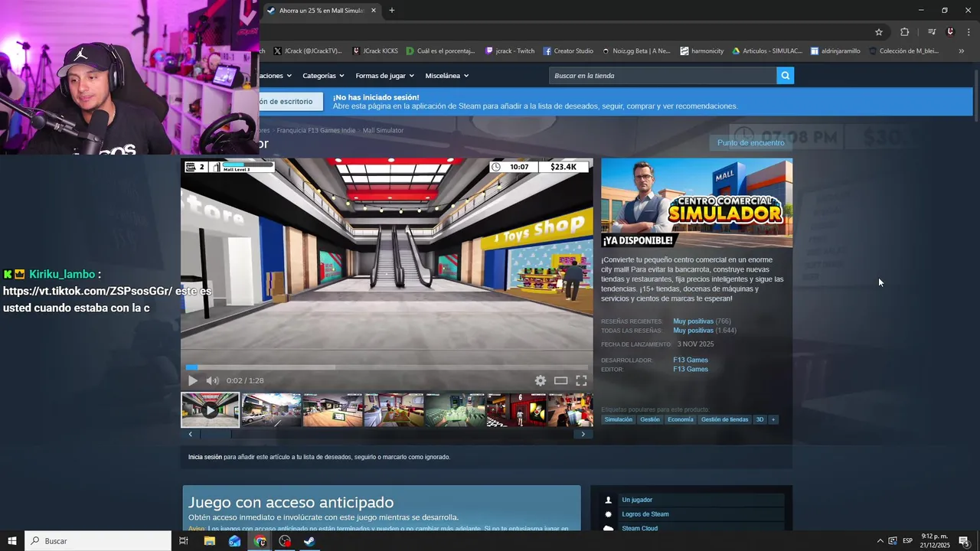Open the media control icon in Chrome toolbar
The image size is (980, 551).
[932, 32]
